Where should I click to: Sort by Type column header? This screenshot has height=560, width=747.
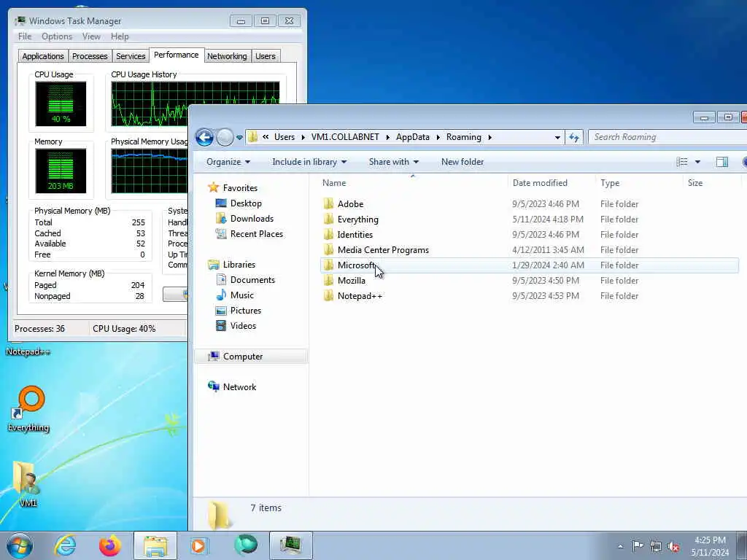coord(639,183)
